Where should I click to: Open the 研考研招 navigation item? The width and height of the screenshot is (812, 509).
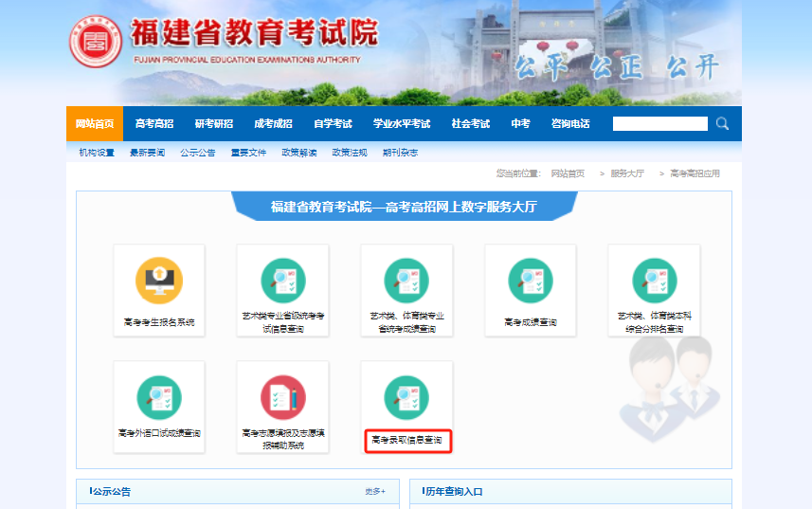coord(214,124)
